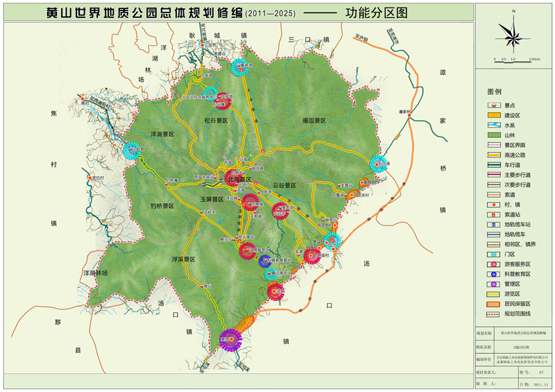Click the purple management zone marker

point(230,339)
